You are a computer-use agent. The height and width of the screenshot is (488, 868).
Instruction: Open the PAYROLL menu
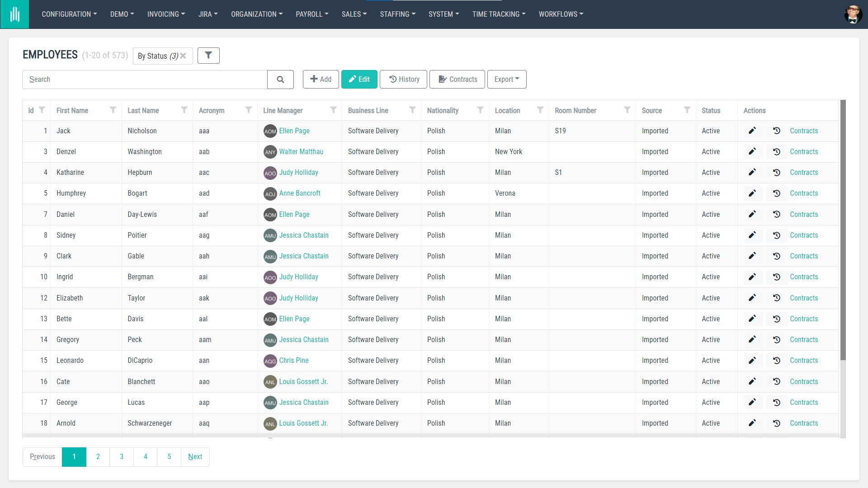312,14
